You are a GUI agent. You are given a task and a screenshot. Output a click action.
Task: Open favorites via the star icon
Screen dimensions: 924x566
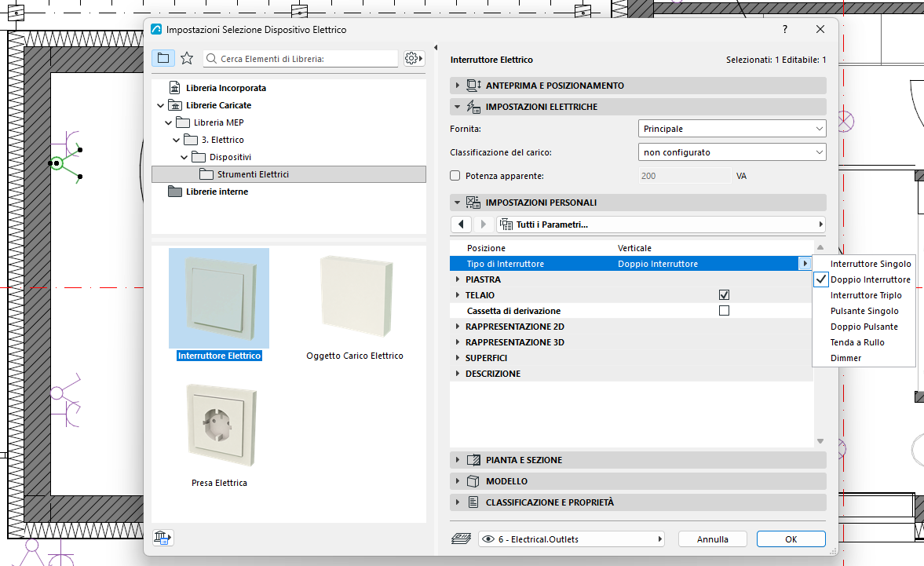(187, 58)
